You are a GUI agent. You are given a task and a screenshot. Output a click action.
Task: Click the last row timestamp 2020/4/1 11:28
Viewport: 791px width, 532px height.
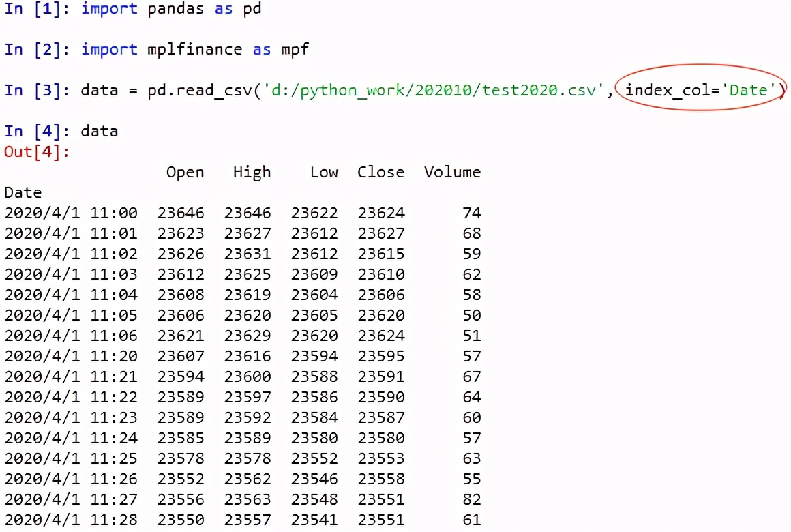click(x=72, y=520)
